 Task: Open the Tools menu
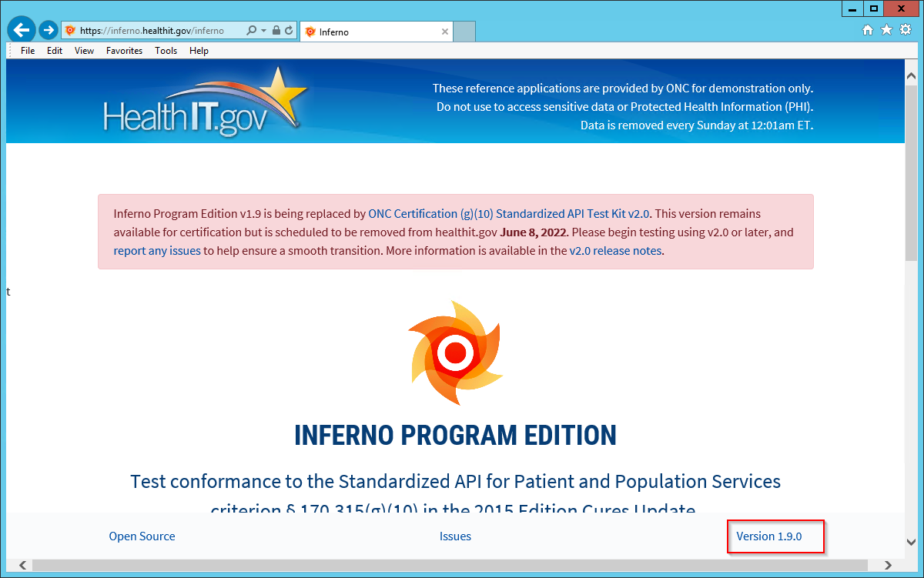pos(166,51)
